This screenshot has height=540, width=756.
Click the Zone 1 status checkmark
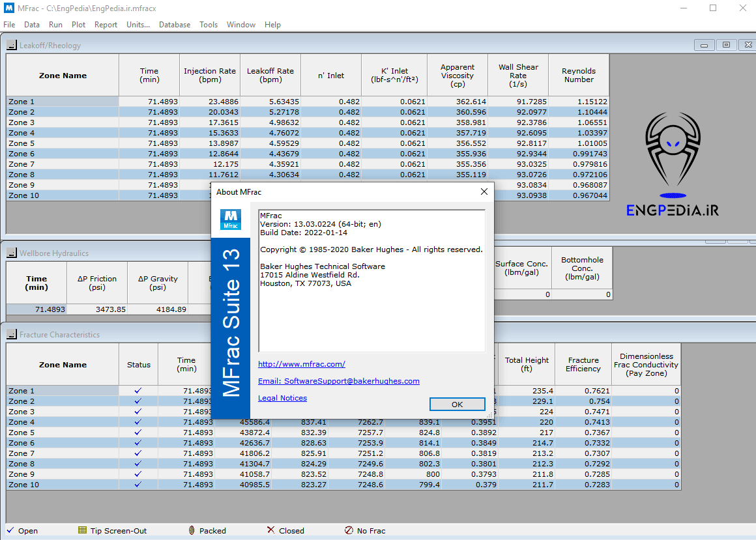[138, 391]
